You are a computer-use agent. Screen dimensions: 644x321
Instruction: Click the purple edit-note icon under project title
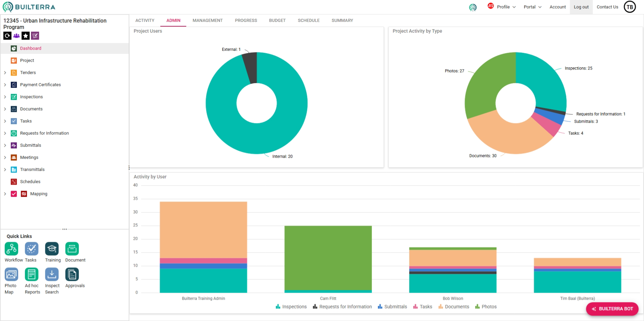tap(35, 36)
